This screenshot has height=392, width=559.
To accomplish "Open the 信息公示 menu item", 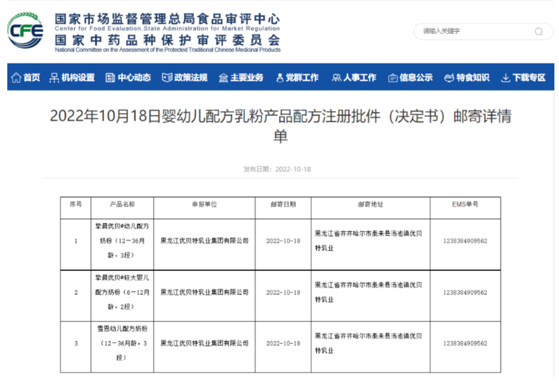I will coord(410,77).
